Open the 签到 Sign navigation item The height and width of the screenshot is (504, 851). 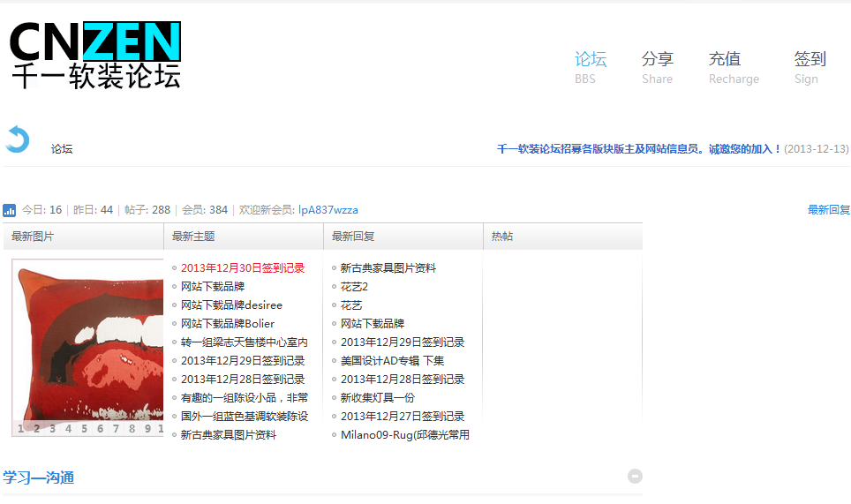pyautogui.click(x=810, y=67)
